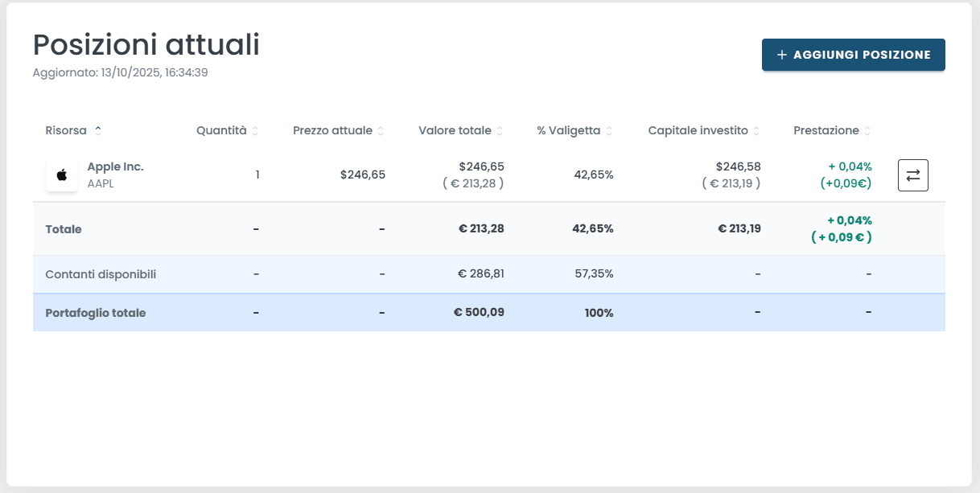The width and height of the screenshot is (980, 493).
Task: Sort by the Capitale investito column header
Action: click(698, 130)
